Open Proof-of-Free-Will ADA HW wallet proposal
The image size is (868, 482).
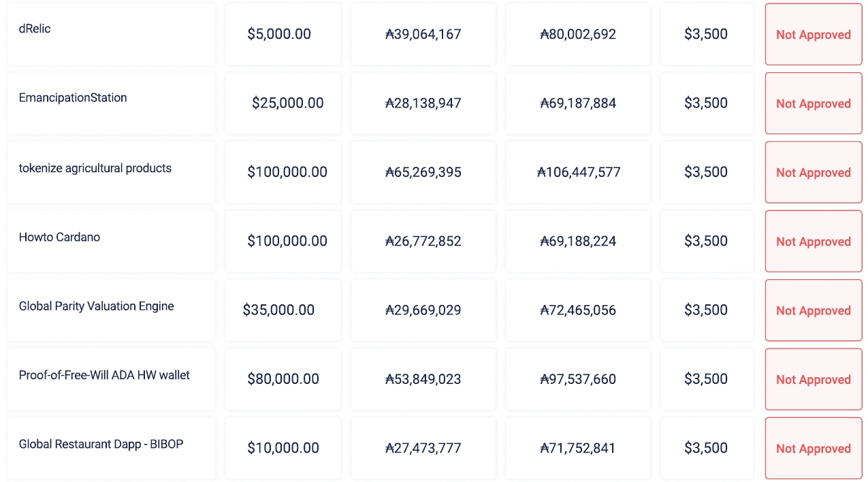coord(104,374)
